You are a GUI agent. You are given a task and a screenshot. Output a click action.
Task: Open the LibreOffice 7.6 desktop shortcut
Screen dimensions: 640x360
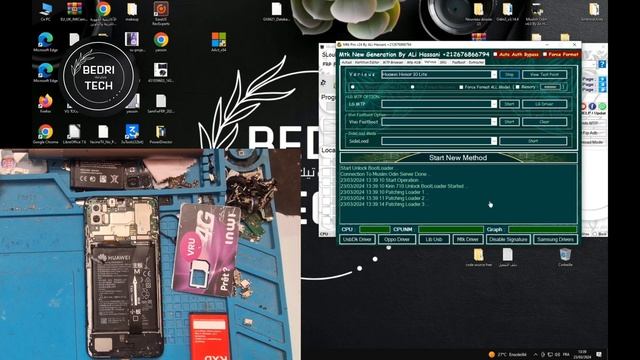pos(74,134)
